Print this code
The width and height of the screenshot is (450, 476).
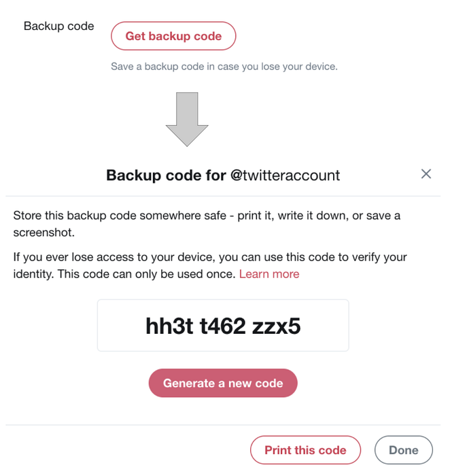point(305,450)
